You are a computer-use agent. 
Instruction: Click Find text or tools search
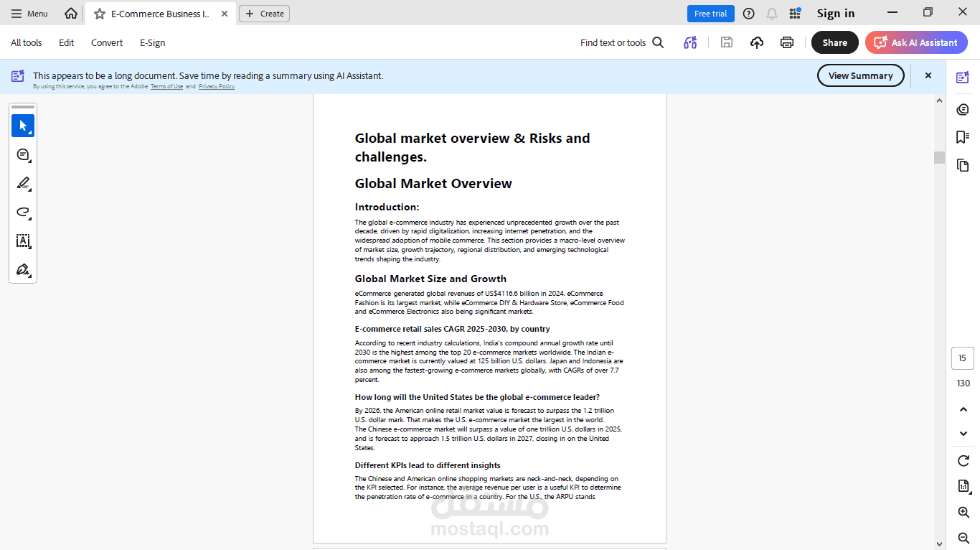click(622, 42)
